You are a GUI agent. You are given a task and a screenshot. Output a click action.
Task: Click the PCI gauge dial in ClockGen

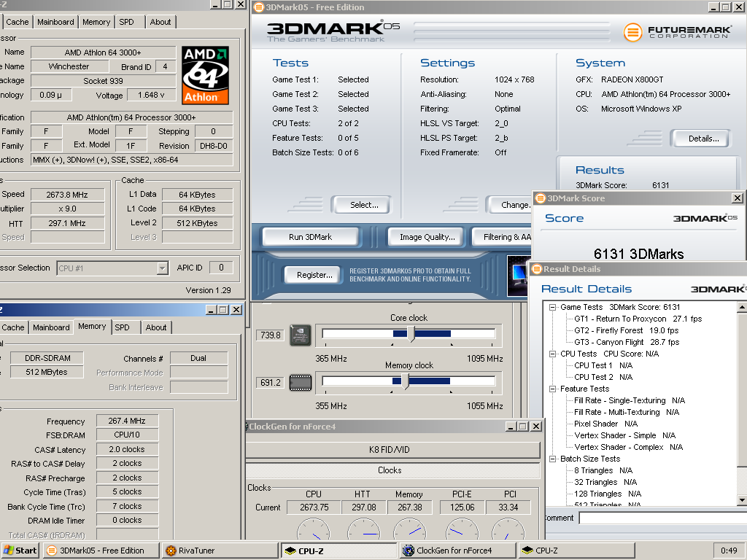pos(508,529)
